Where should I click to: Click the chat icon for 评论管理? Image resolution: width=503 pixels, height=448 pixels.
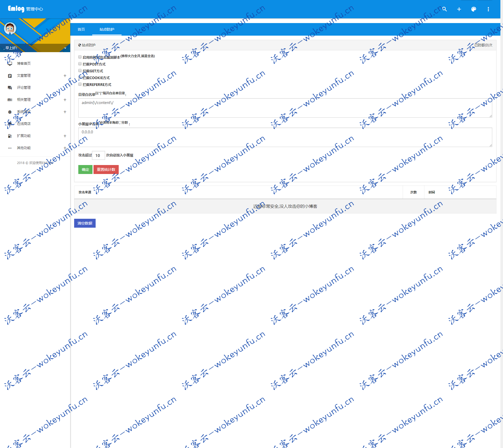[x=10, y=88]
